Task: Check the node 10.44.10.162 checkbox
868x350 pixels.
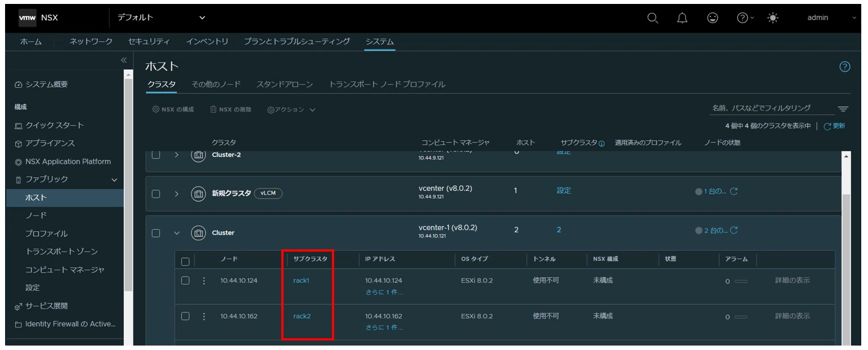Action: click(x=185, y=316)
